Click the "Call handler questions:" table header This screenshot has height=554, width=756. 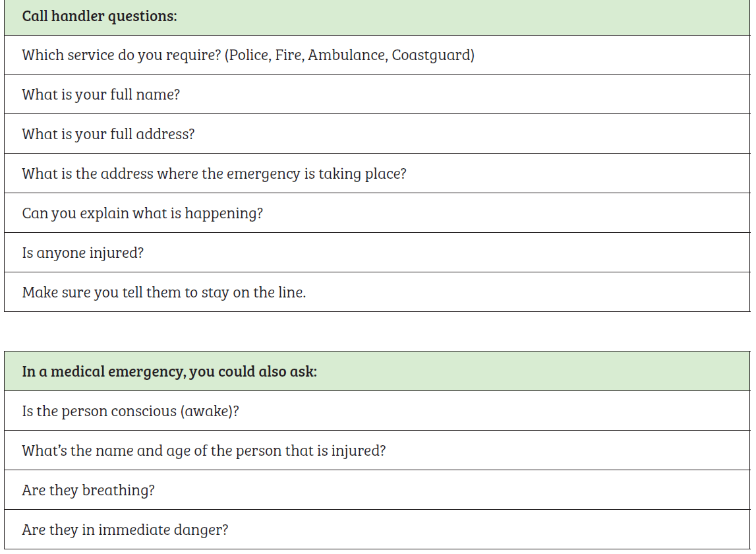pyautogui.click(x=100, y=16)
